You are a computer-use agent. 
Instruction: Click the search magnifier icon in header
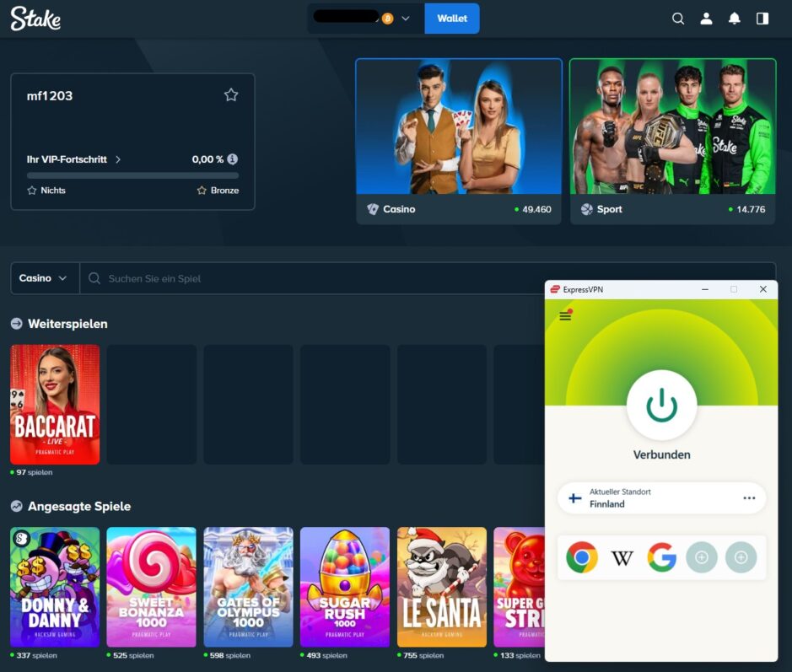[677, 19]
